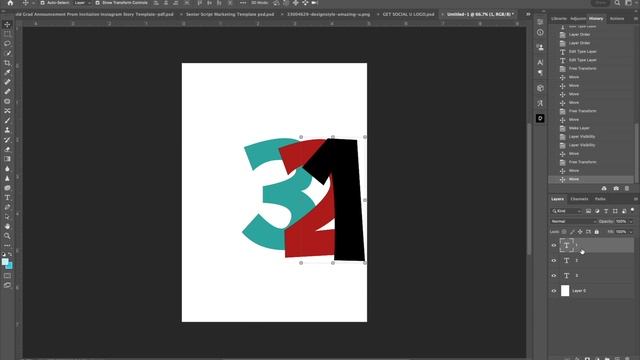This screenshot has width=640, height=360.
Task: Open the Paragraph panel icon in dock
Action: [540, 73]
